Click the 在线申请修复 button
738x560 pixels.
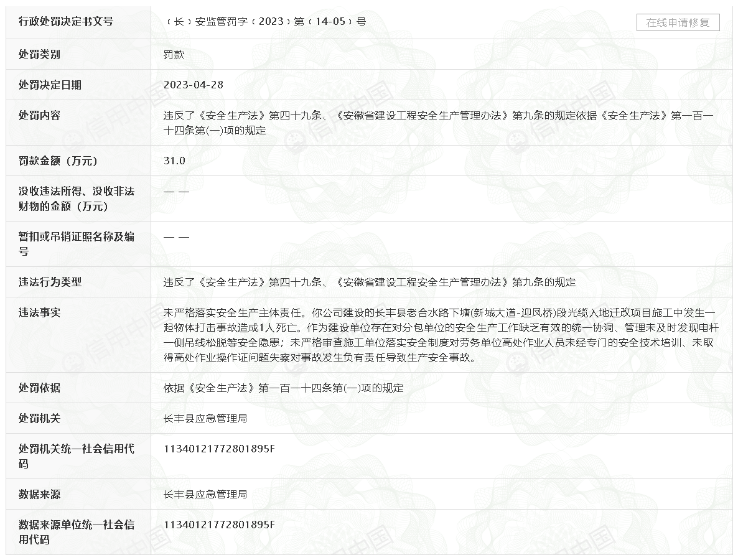click(x=678, y=22)
